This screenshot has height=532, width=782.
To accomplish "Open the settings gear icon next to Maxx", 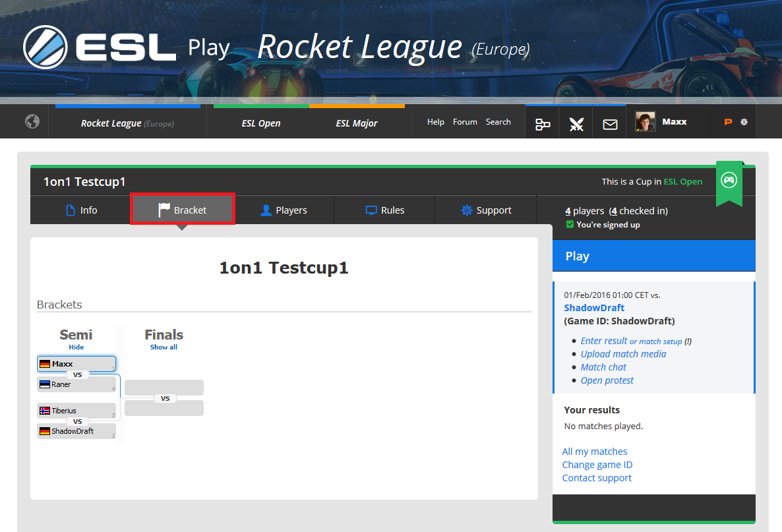I will click(744, 122).
